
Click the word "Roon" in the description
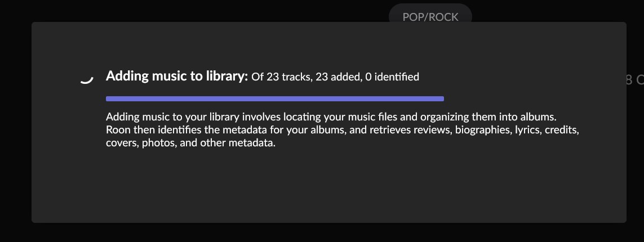pos(118,131)
